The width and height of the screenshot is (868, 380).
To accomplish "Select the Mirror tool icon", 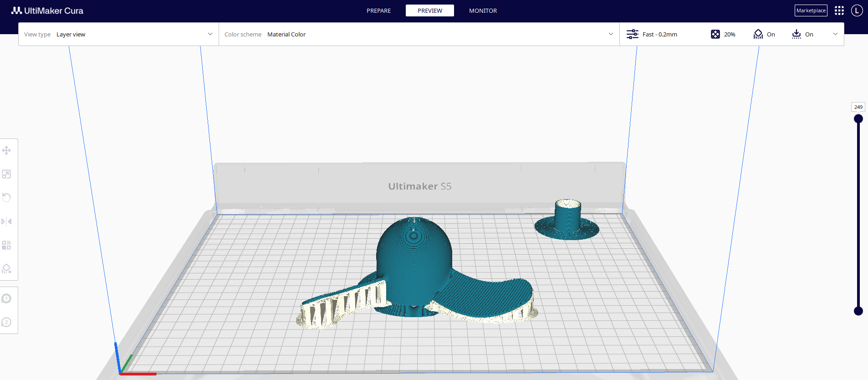I will 6,221.
